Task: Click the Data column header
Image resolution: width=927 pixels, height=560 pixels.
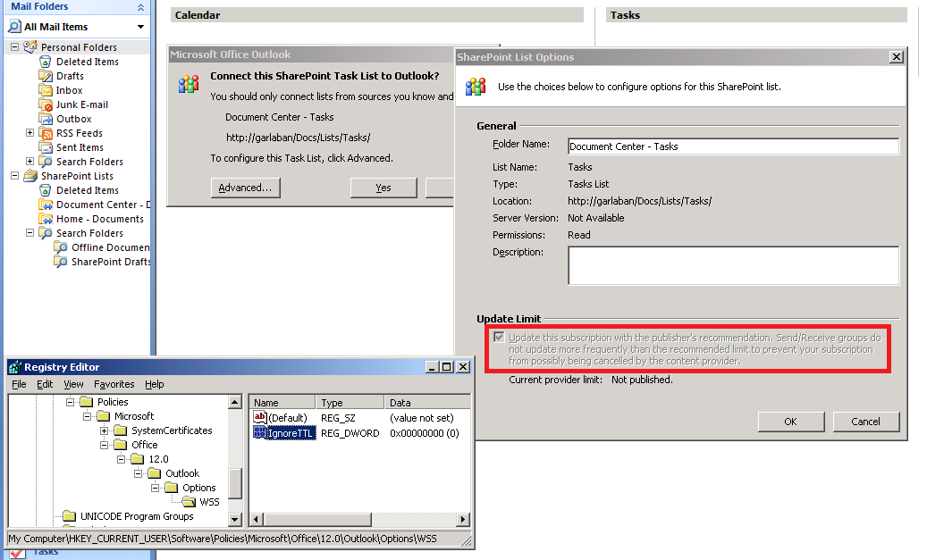Action: pos(426,402)
